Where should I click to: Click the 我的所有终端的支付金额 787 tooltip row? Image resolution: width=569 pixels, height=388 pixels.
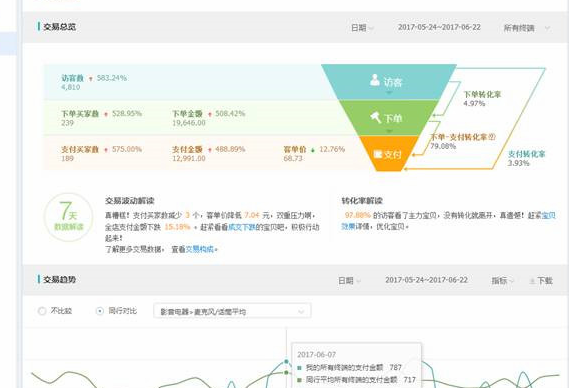coord(349,368)
